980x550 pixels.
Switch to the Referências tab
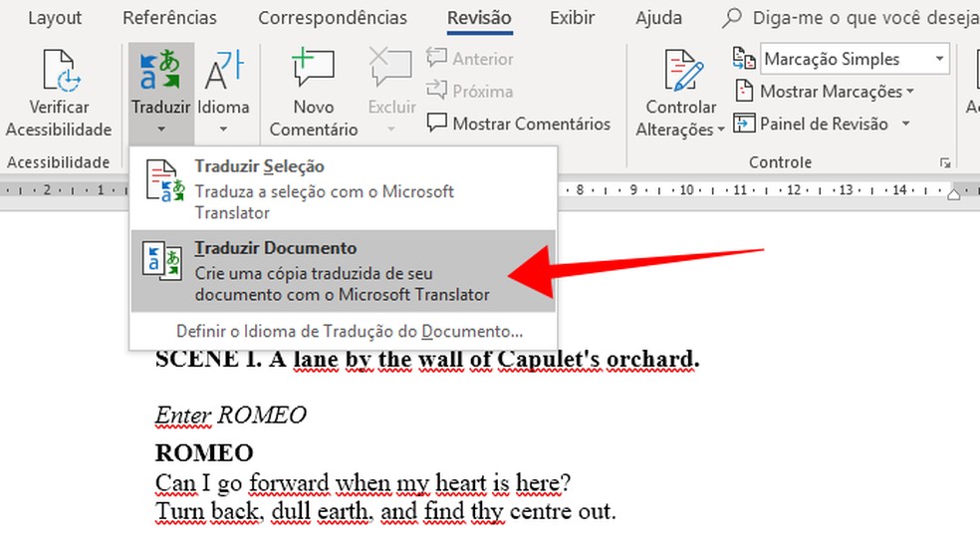click(169, 18)
